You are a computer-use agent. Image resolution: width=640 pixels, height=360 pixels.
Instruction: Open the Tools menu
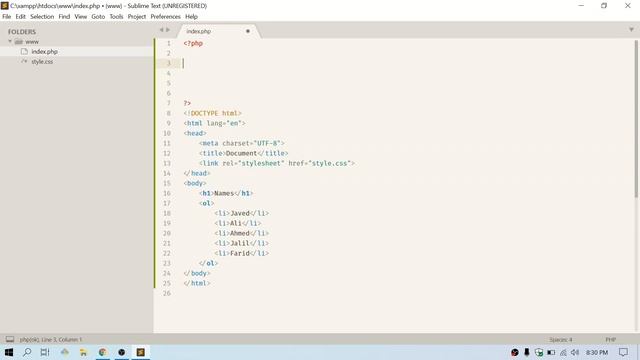tap(116, 17)
